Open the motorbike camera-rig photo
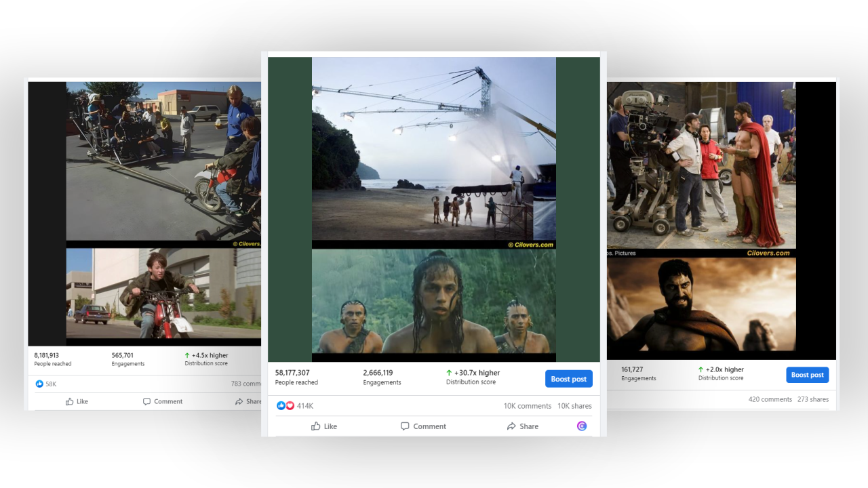 coord(163,161)
